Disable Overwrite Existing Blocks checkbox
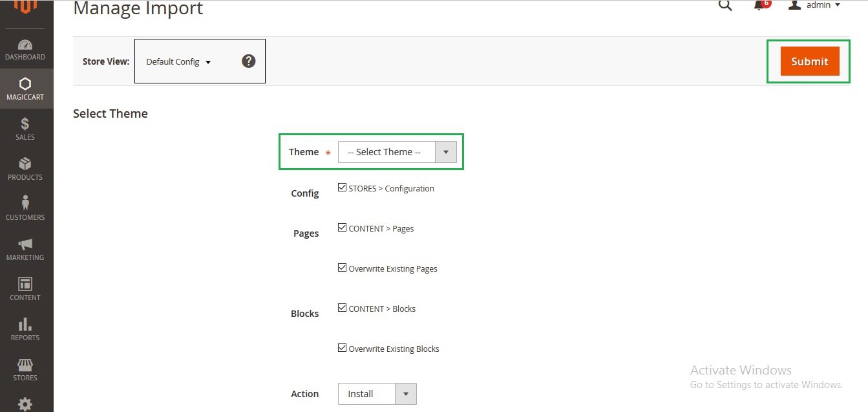Screen dimensions: 868x412 [x=343, y=348]
